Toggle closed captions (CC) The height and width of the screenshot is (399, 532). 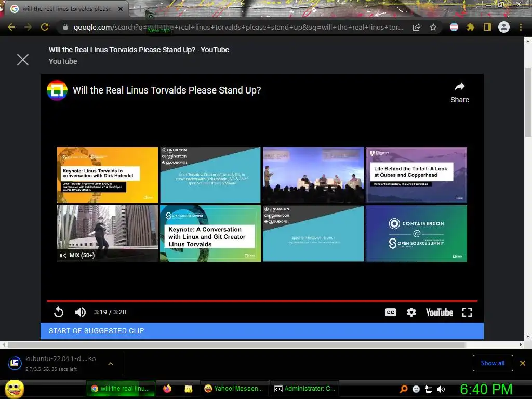click(x=391, y=312)
